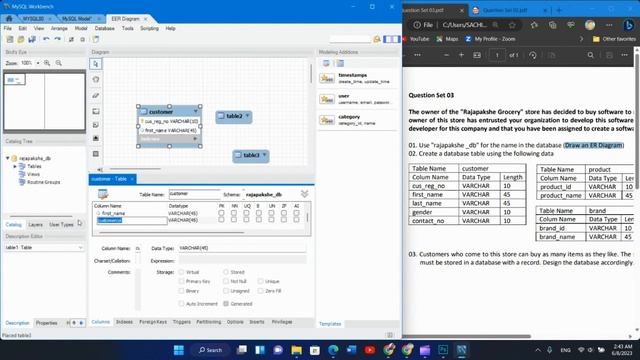This screenshot has height=360, width=640.
Task: Check NN box for first_name row
Action: (234, 213)
